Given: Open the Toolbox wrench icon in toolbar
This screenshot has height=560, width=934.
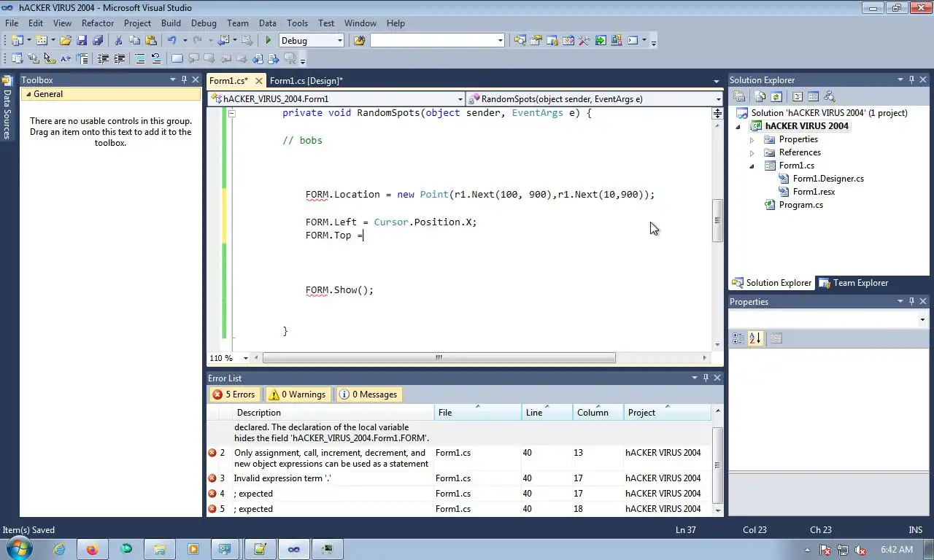Looking at the screenshot, I should pyautogui.click(x=584, y=41).
